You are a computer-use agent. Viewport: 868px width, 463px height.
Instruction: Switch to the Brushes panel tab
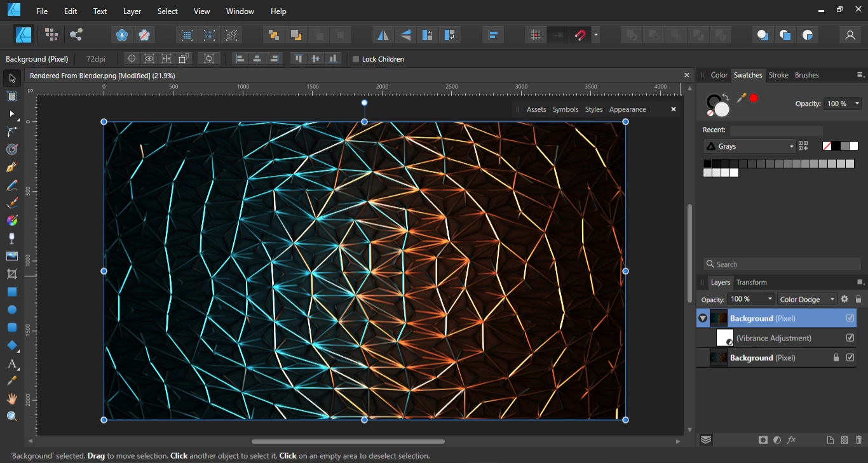pyautogui.click(x=806, y=75)
